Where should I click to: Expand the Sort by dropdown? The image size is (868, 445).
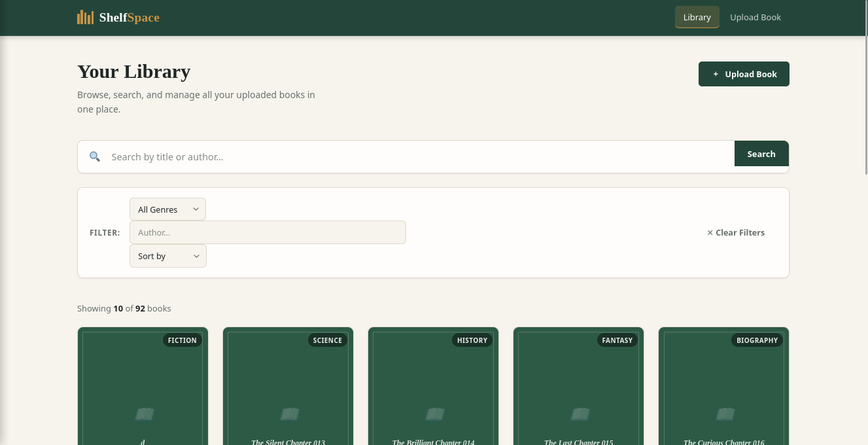(x=168, y=256)
